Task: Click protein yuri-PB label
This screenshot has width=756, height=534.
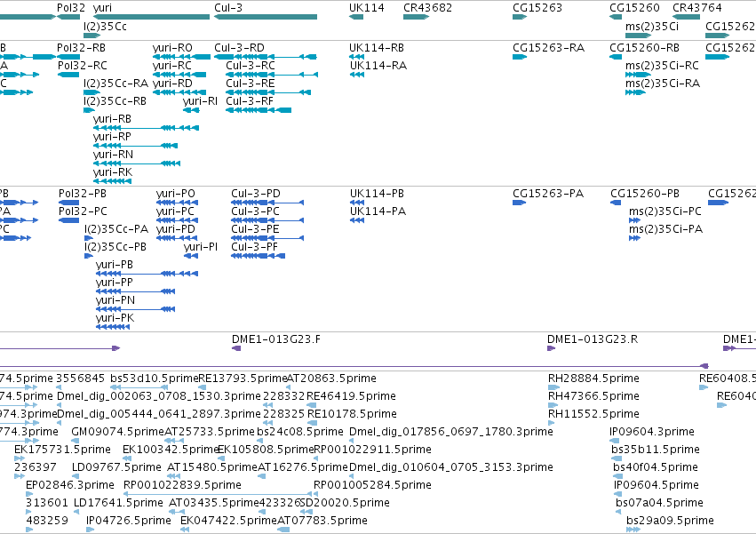Action: (115, 265)
